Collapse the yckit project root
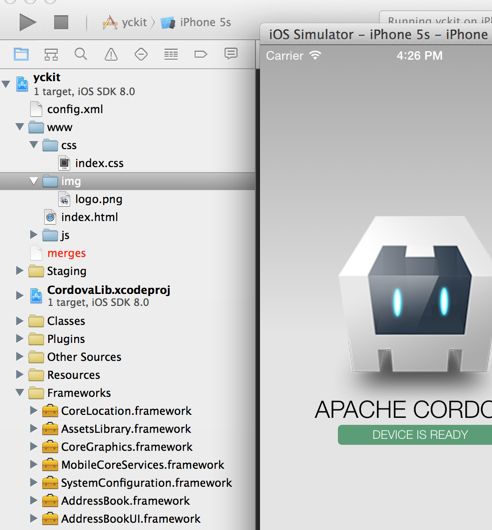Viewport: 492px width, 530px height. 6,84
